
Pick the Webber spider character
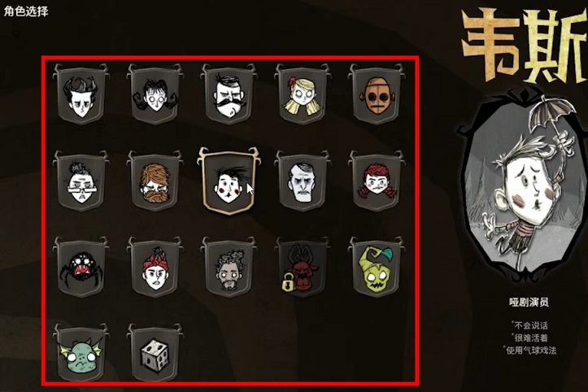pos(81,267)
